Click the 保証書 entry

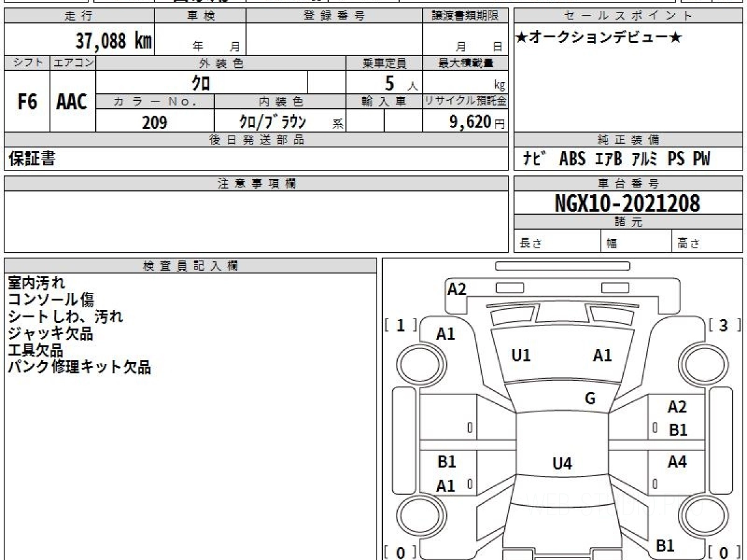tap(32, 159)
